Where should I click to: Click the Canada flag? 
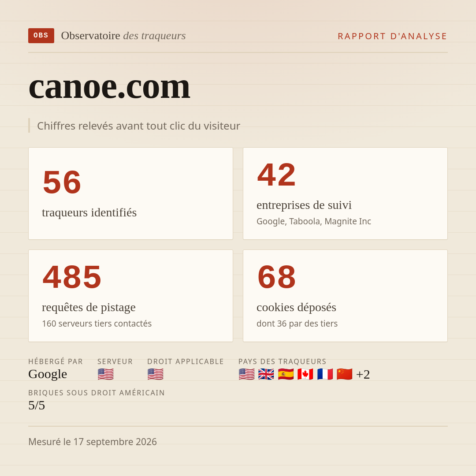point(305,374)
